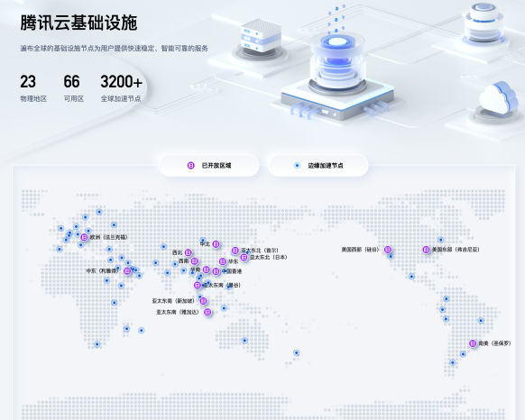
Task: Open the 亚太东北（日本）purple marker
Action: click(244, 257)
